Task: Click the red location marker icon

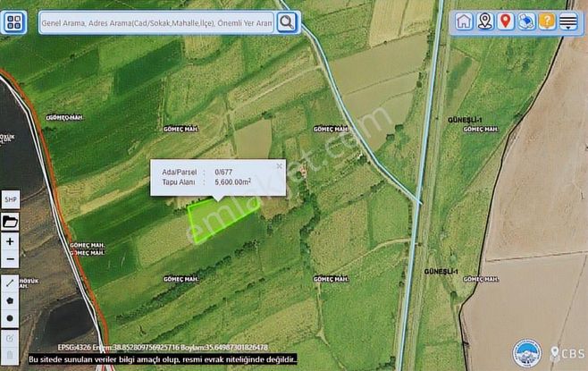Action: pyautogui.click(x=506, y=21)
